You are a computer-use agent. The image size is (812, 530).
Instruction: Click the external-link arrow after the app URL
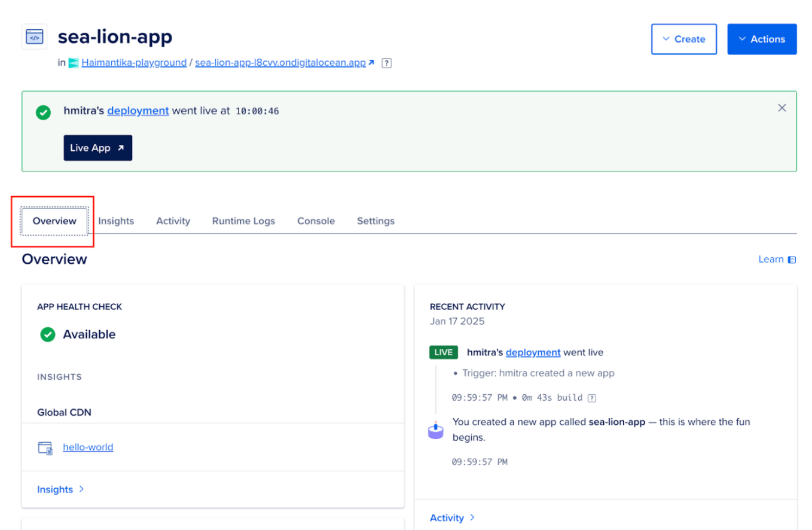[371, 63]
